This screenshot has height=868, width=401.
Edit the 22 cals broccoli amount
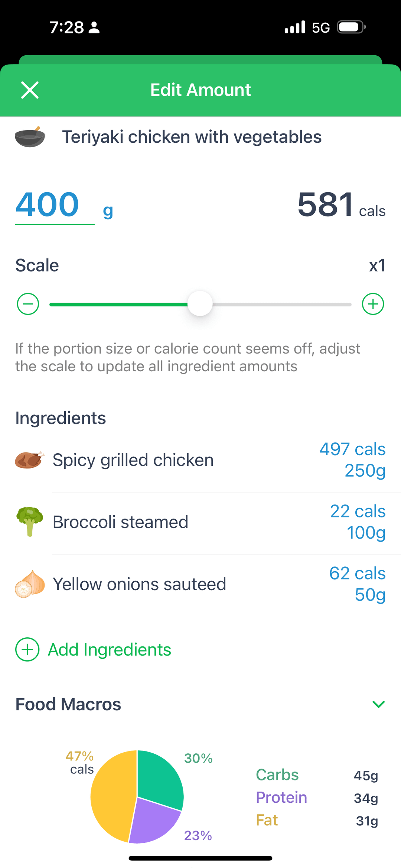tap(357, 522)
